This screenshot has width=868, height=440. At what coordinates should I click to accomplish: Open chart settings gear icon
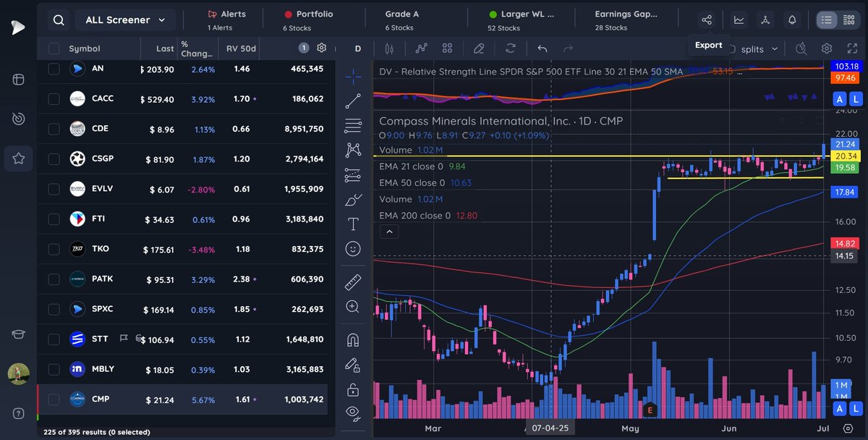coord(827,48)
